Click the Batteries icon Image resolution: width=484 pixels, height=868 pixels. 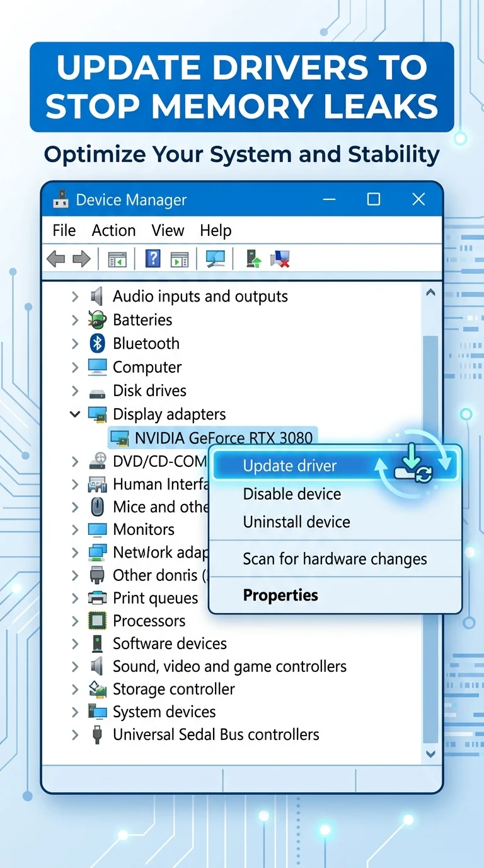point(97,320)
